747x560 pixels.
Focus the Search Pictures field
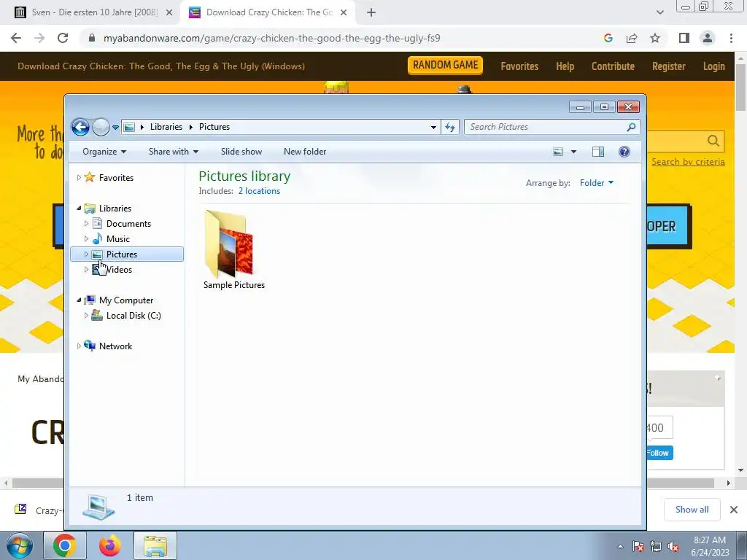(551, 127)
